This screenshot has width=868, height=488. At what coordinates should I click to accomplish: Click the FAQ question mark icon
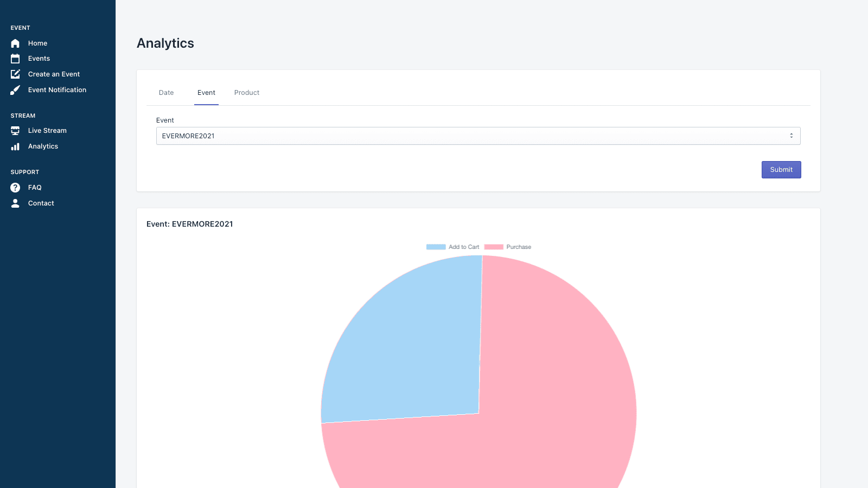[x=15, y=187]
